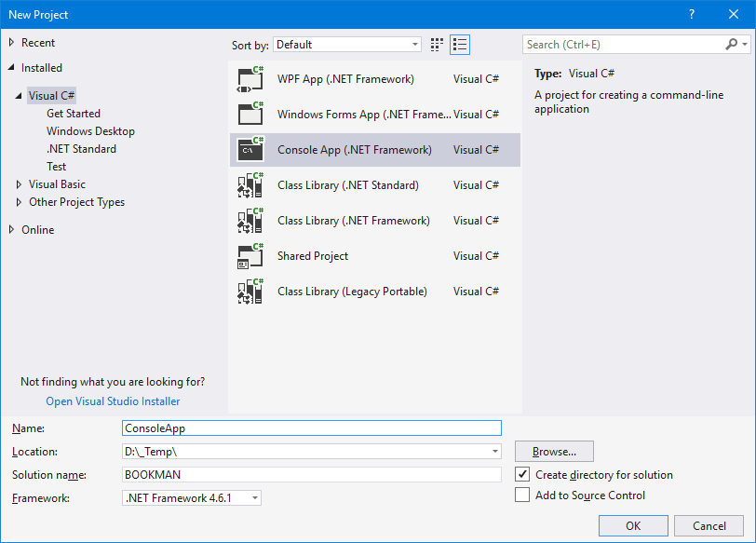The width and height of the screenshot is (756, 543).
Task: Collapse the Installed node
Action: [11, 67]
